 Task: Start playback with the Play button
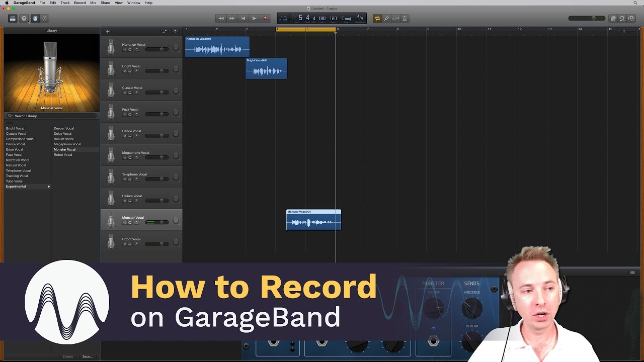click(254, 19)
